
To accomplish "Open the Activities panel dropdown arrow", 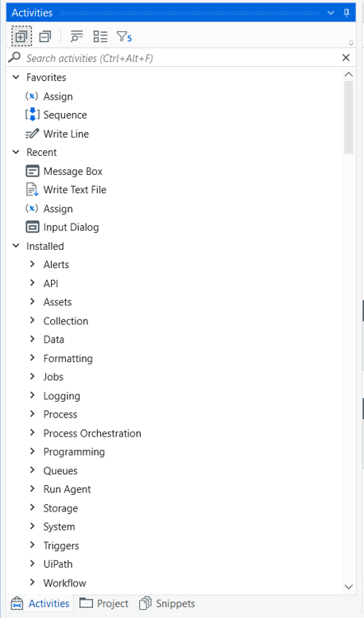I will pos(331,13).
